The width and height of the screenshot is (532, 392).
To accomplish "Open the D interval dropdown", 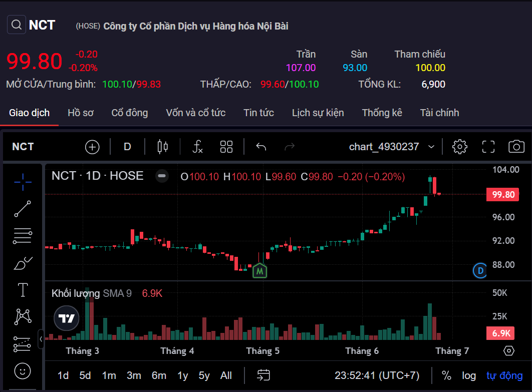I will pyautogui.click(x=127, y=146).
